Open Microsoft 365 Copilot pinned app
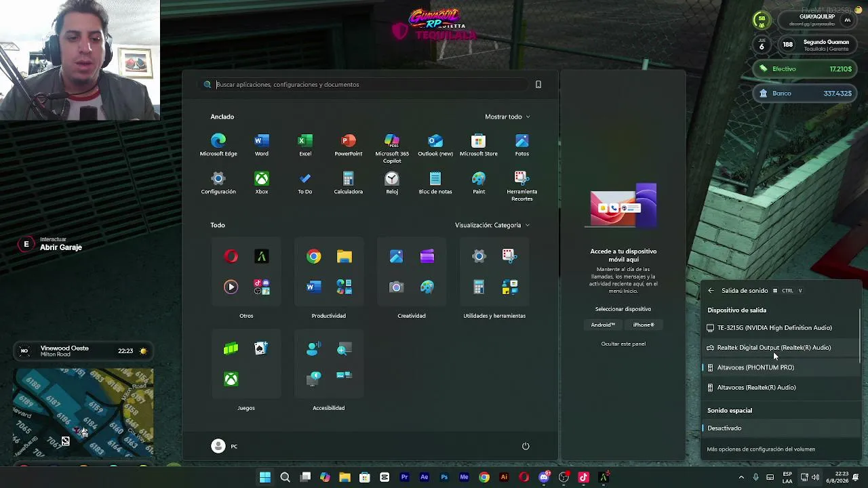Image resolution: width=868 pixels, height=488 pixels. tap(392, 148)
